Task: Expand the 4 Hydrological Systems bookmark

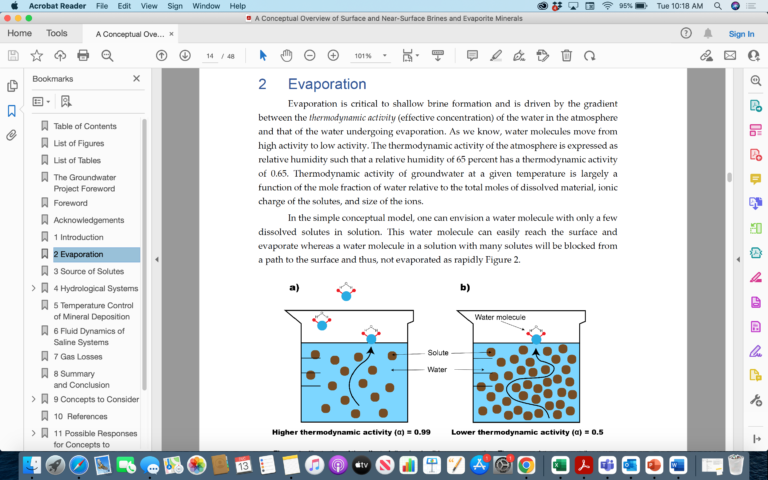Action: click(33, 288)
